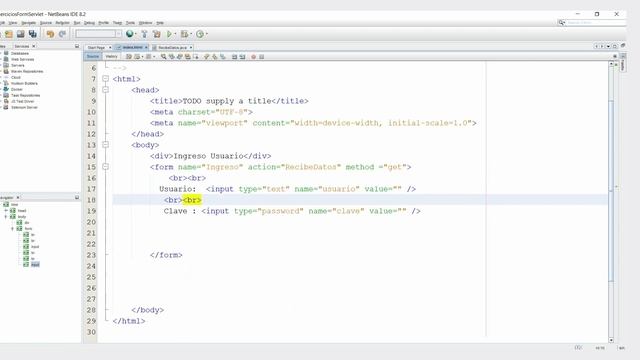Switch to the Start Page tab
Viewport: 640px width, 360px height.
tap(97, 48)
